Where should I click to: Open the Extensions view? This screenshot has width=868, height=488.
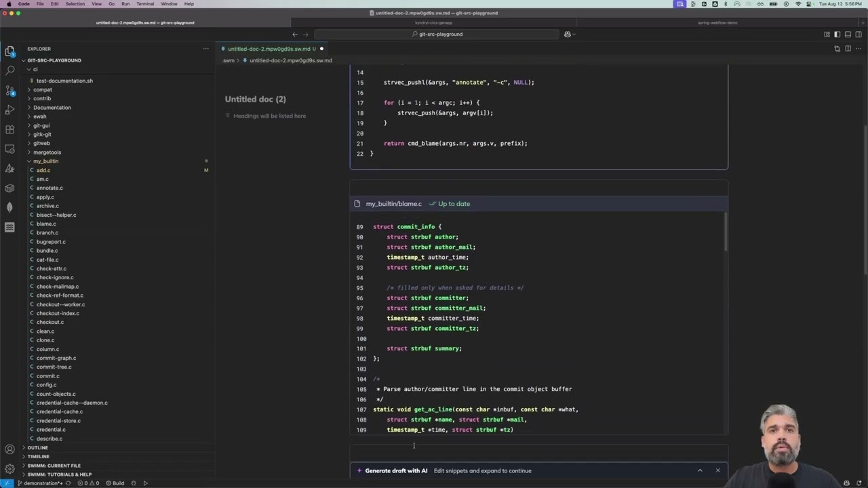tap(9, 129)
